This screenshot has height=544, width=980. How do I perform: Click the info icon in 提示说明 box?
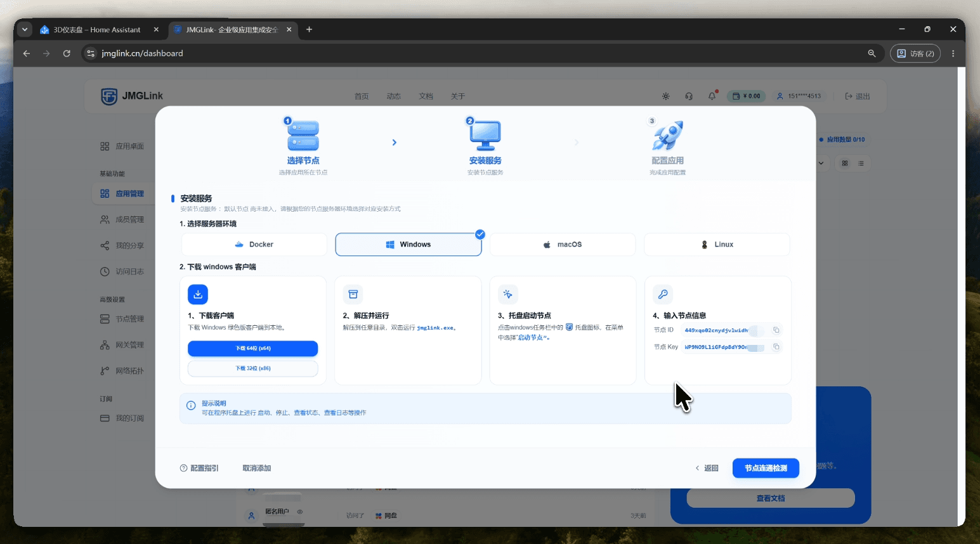click(x=191, y=406)
